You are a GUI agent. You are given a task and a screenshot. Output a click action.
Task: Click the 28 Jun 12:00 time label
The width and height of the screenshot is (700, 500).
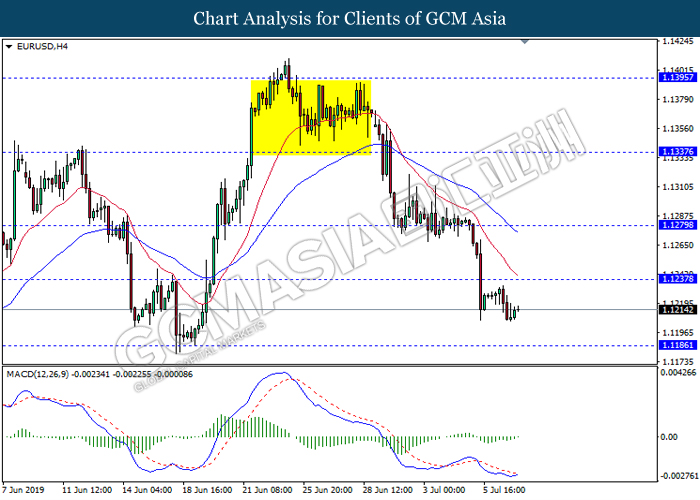click(388, 490)
